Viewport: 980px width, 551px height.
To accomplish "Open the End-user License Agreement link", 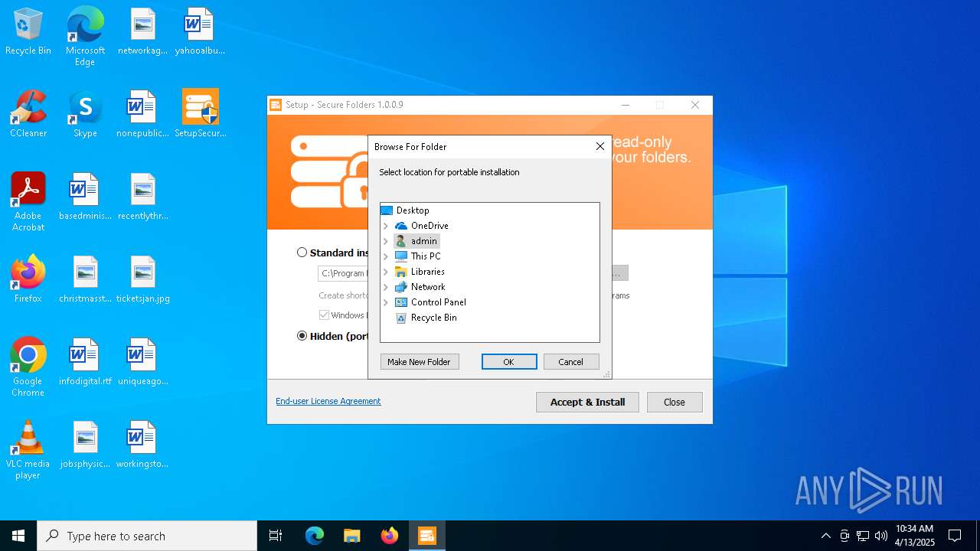I will click(x=328, y=401).
